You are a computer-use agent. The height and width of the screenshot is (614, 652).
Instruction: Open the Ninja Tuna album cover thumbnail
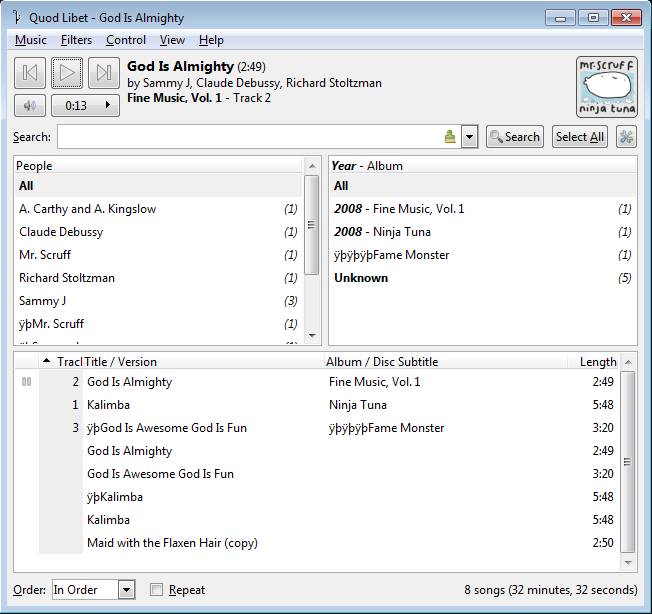coord(607,87)
